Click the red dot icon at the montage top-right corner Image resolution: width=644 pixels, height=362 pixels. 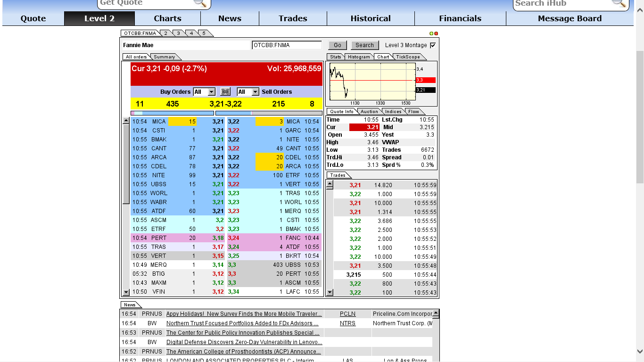tap(435, 33)
